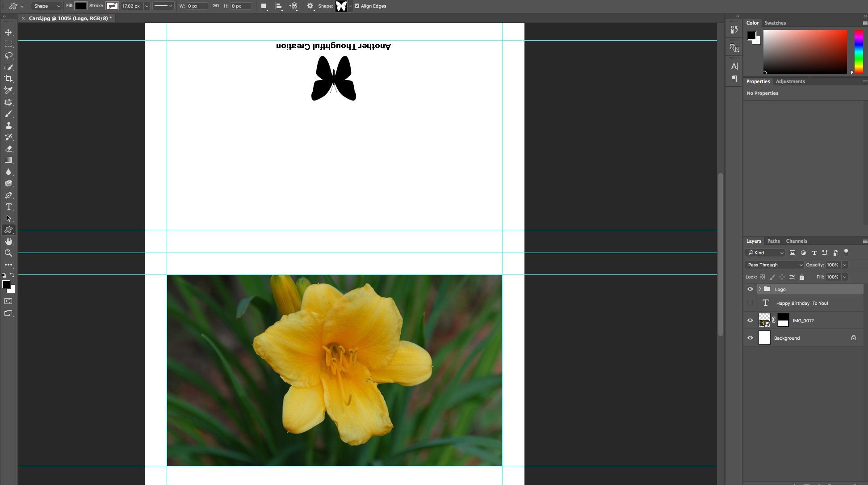Open the stroke width dropdown arrow
Image resolution: width=868 pixels, height=485 pixels.
[x=146, y=6]
